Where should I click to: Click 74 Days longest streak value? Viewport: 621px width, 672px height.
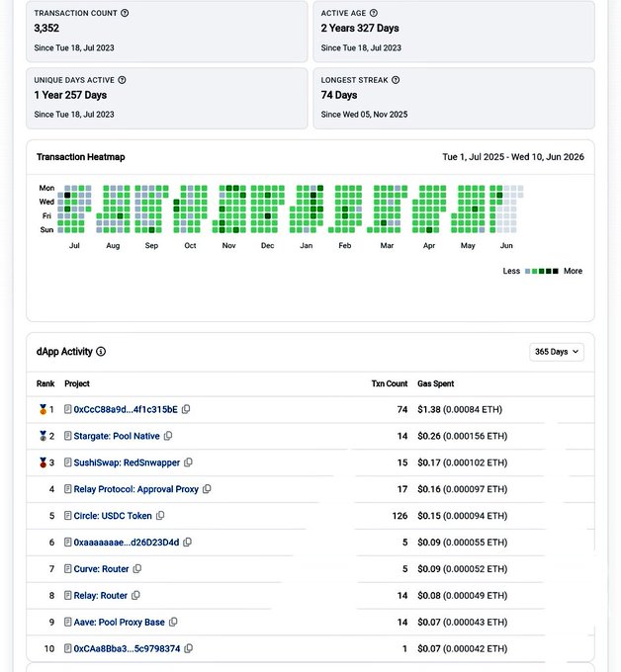(339, 95)
